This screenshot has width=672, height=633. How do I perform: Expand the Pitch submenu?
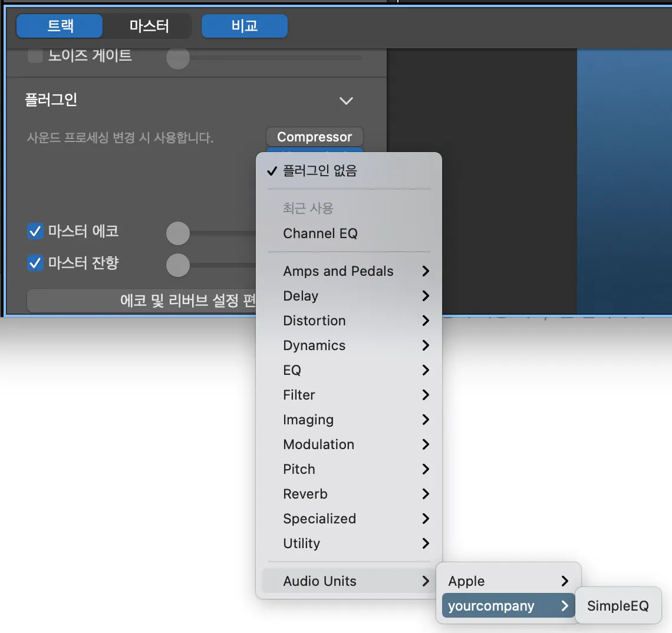(348, 469)
